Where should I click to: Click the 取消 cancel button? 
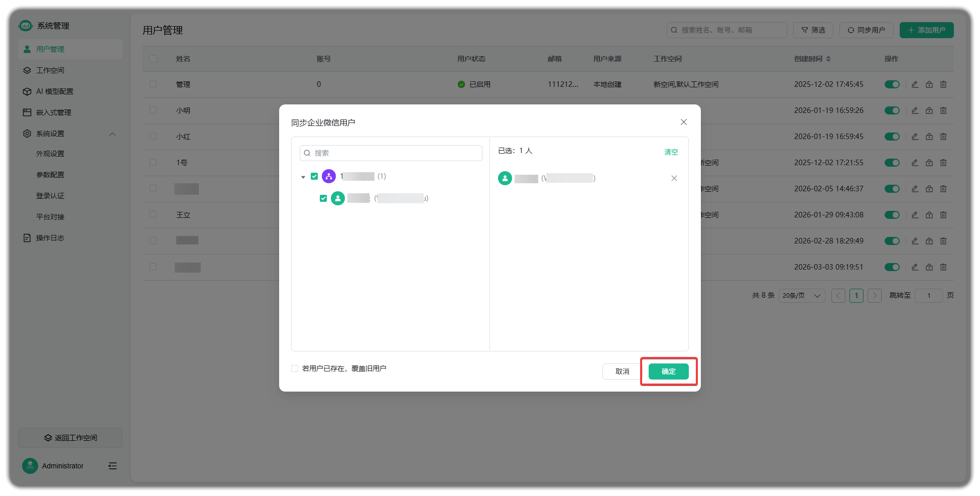coord(622,371)
